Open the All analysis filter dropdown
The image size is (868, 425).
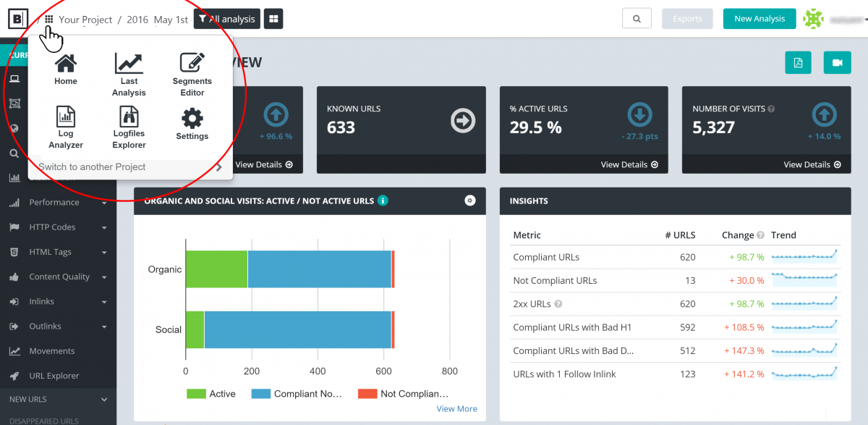pyautogui.click(x=226, y=19)
